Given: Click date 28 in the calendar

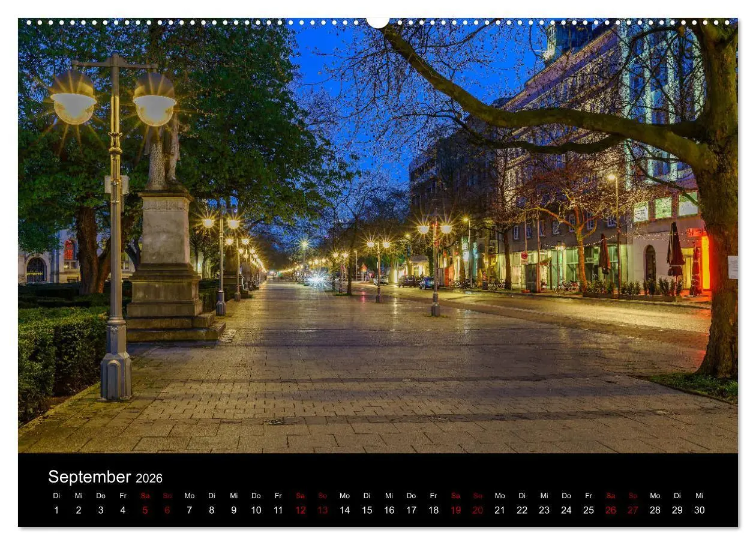Looking at the screenshot, I should [655, 510].
